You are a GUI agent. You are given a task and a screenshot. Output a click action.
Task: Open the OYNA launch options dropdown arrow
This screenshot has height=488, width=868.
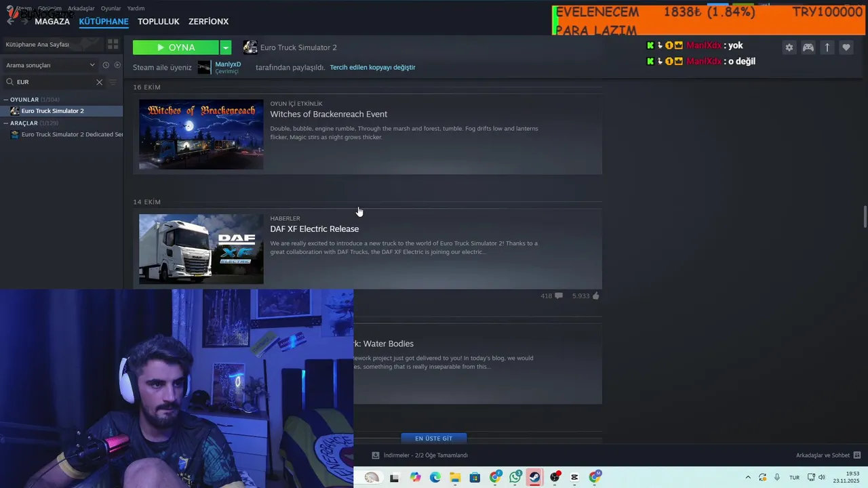point(226,47)
